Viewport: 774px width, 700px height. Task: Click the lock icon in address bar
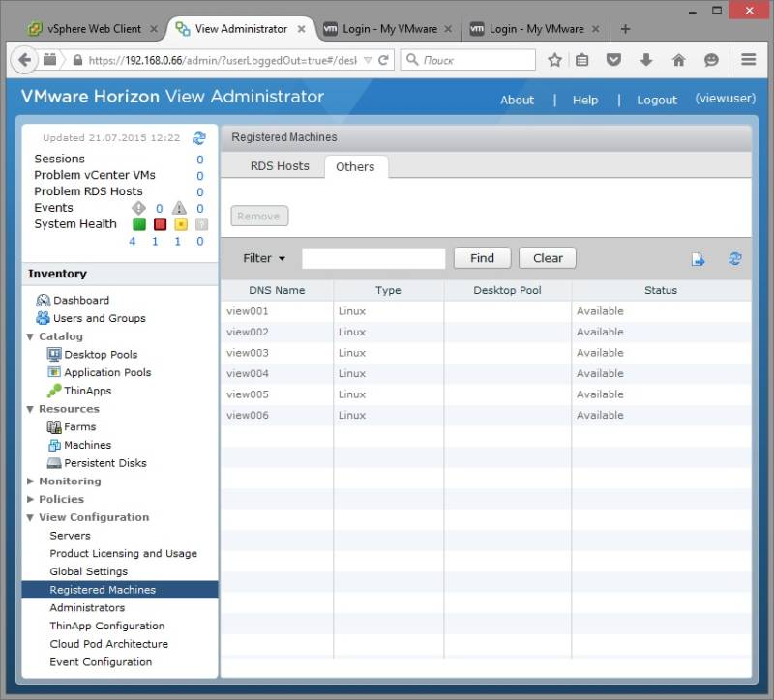[77, 60]
